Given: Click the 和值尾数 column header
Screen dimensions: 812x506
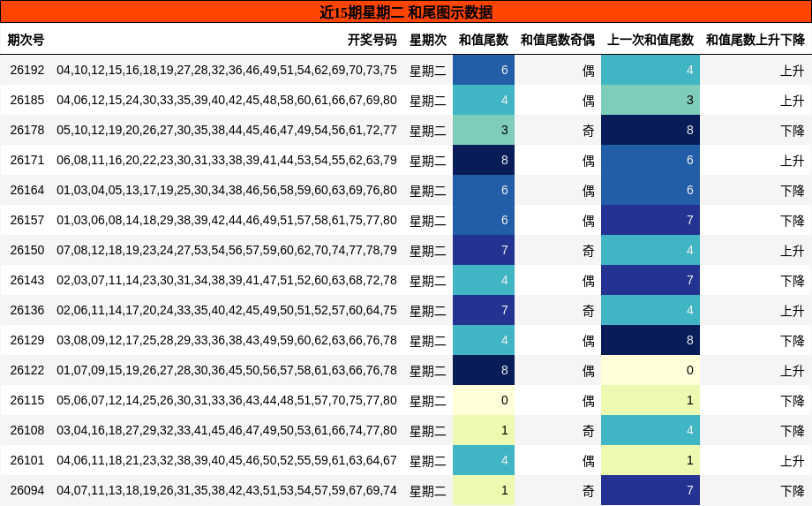Looking at the screenshot, I should [484, 40].
